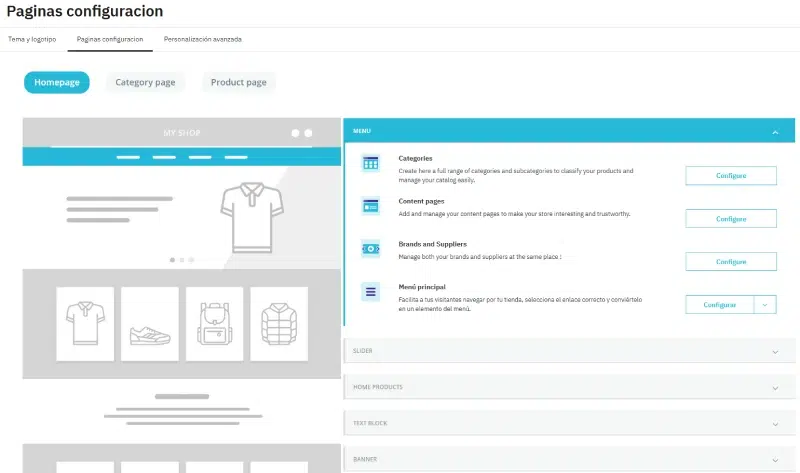
Task: Expand the BANNER section
Action: (x=775, y=459)
